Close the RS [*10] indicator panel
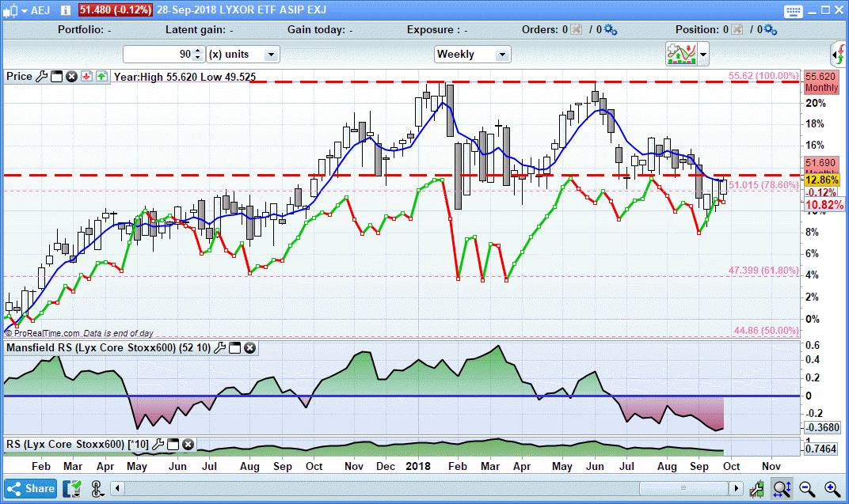Image resolution: width=849 pixels, height=504 pixels. 188,445
